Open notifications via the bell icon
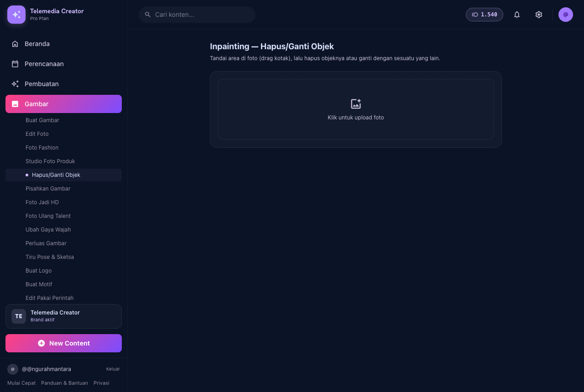The height and width of the screenshot is (392, 584). pyautogui.click(x=517, y=15)
